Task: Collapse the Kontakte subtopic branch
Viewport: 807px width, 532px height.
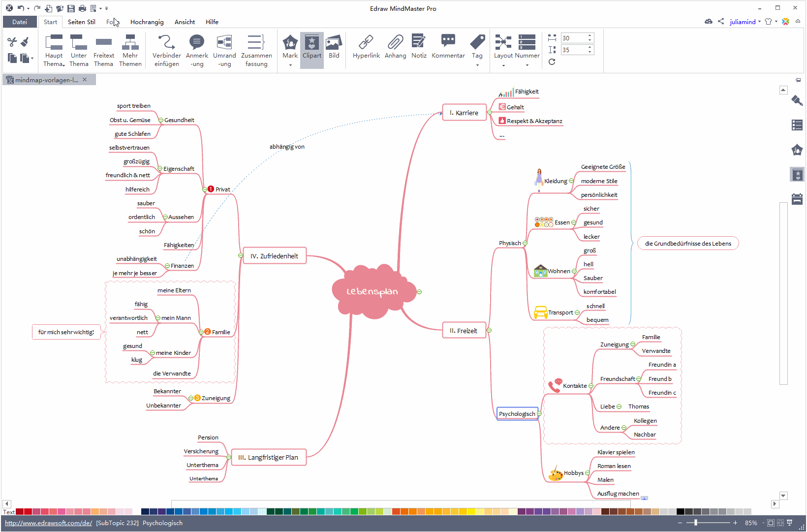Action: point(591,386)
